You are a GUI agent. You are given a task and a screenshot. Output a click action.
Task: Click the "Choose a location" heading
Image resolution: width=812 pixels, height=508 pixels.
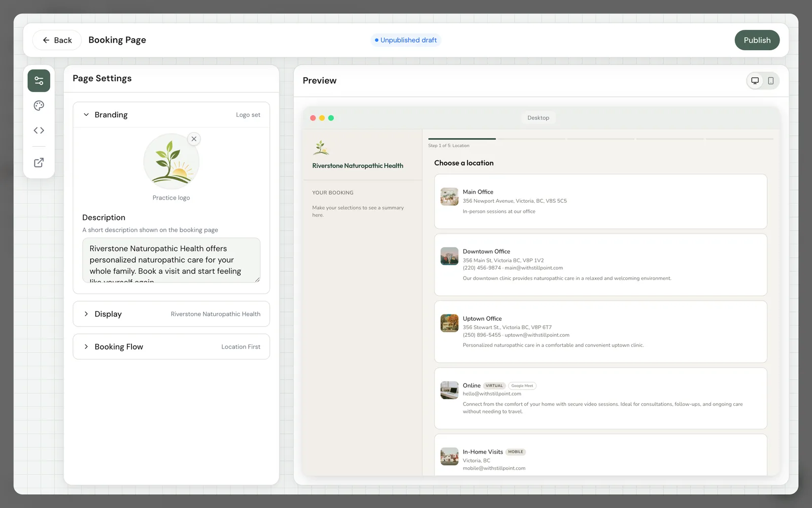coord(464,163)
